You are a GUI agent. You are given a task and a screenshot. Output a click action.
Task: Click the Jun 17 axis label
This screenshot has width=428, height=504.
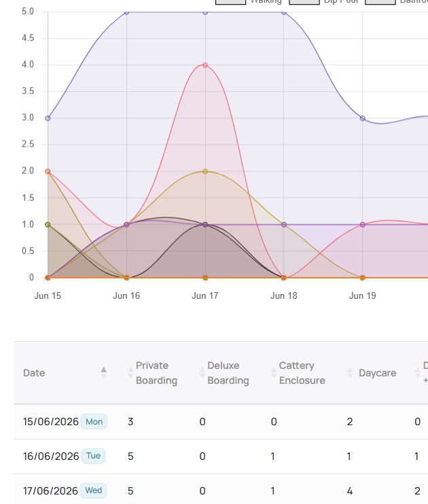pos(205,295)
